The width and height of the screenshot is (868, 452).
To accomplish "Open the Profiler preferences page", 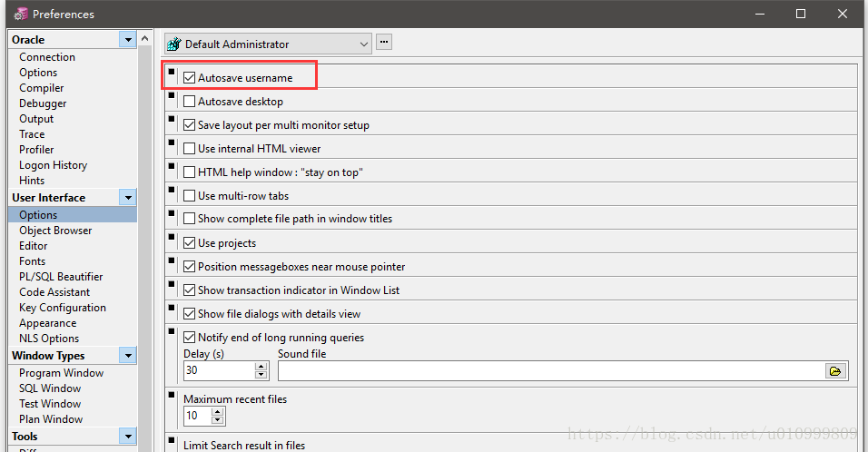I will [x=36, y=150].
